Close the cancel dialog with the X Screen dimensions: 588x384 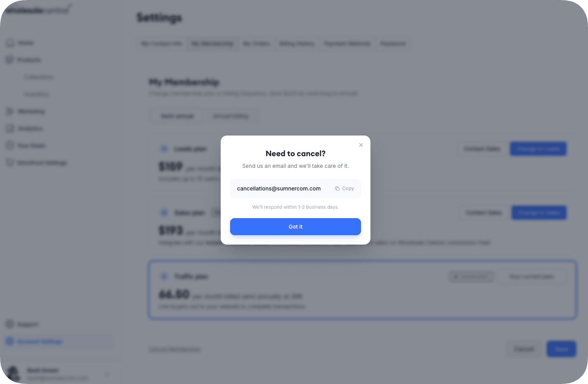(x=361, y=145)
